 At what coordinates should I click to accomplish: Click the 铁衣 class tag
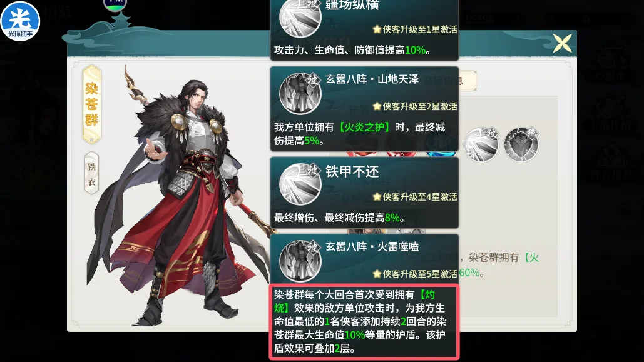(x=91, y=173)
